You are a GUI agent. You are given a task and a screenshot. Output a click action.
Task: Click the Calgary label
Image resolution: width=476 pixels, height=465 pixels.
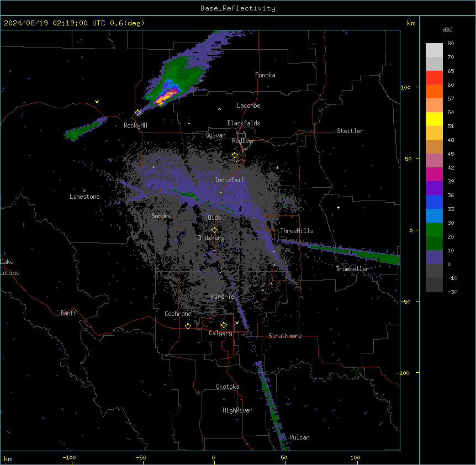click(x=220, y=333)
